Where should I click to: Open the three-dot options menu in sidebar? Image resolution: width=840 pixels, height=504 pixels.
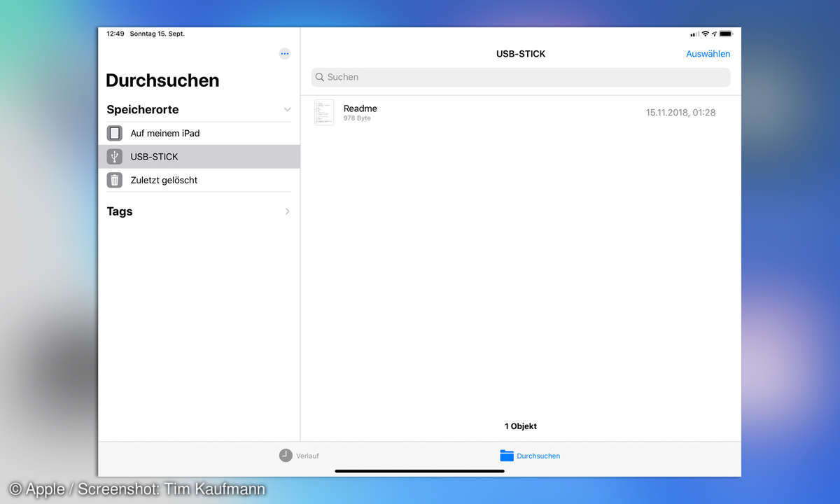click(x=284, y=53)
